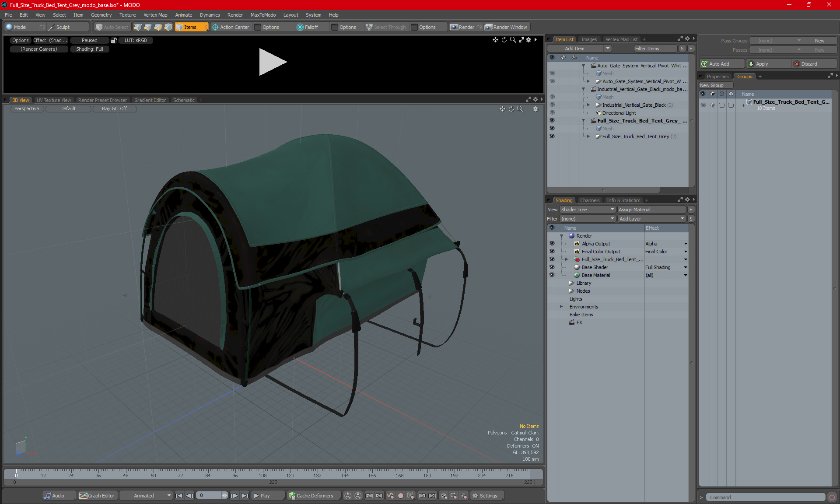Select the Falloff tool
This screenshot has width=840, height=504.
307,27
